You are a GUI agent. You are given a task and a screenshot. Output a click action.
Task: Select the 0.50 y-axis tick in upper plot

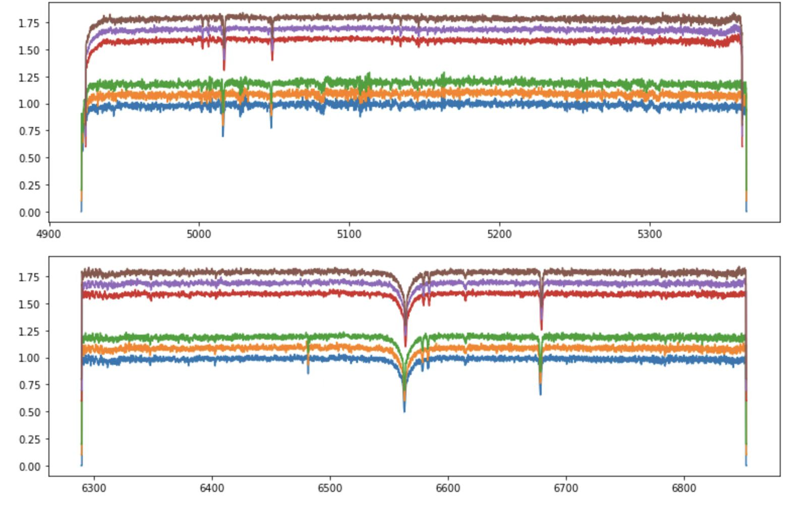click(28, 158)
